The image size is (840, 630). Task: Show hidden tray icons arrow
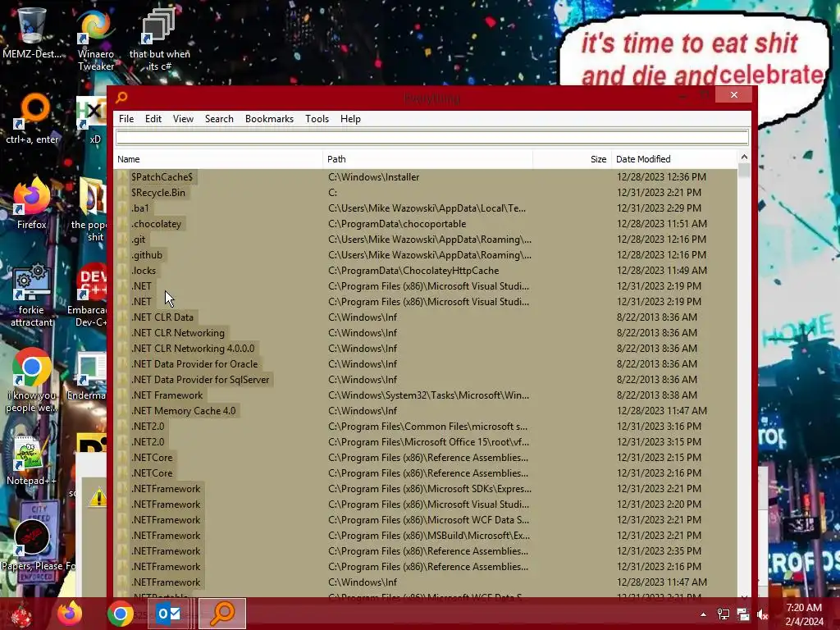703,614
